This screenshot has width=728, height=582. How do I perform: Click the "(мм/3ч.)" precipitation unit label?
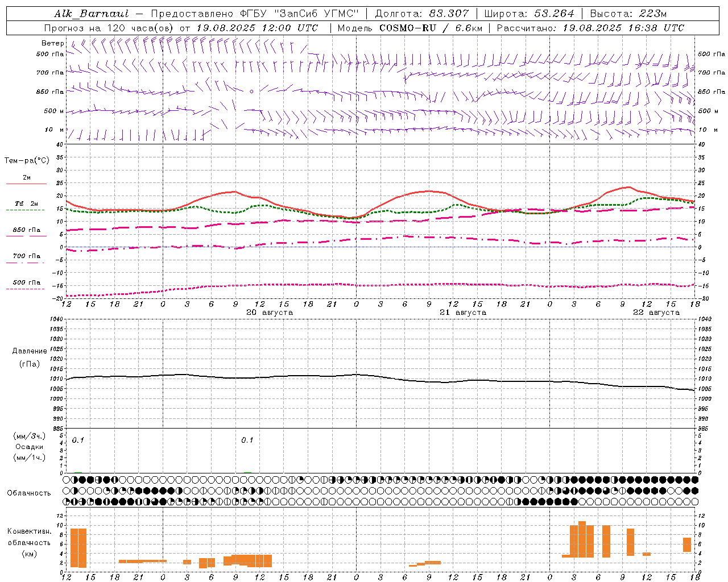pyautogui.click(x=30, y=436)
